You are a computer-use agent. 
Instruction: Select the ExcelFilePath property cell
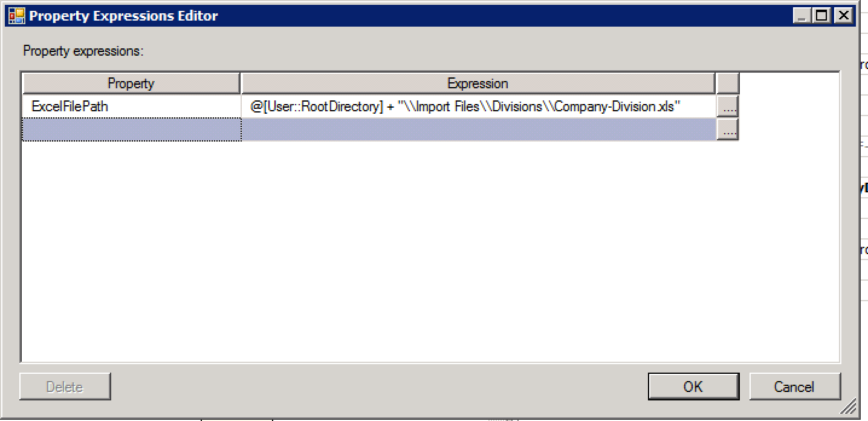pyautogui.click(x=131, y=107)
